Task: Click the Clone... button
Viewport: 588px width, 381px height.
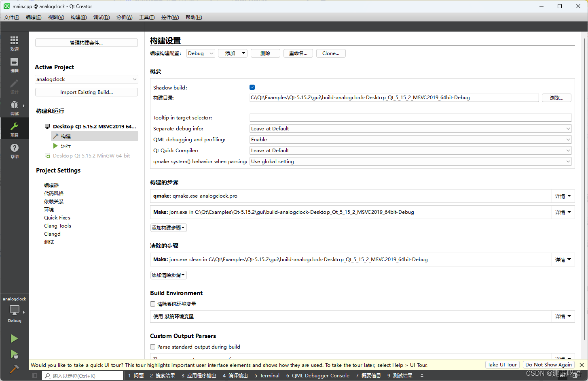Action: [331, 53]
